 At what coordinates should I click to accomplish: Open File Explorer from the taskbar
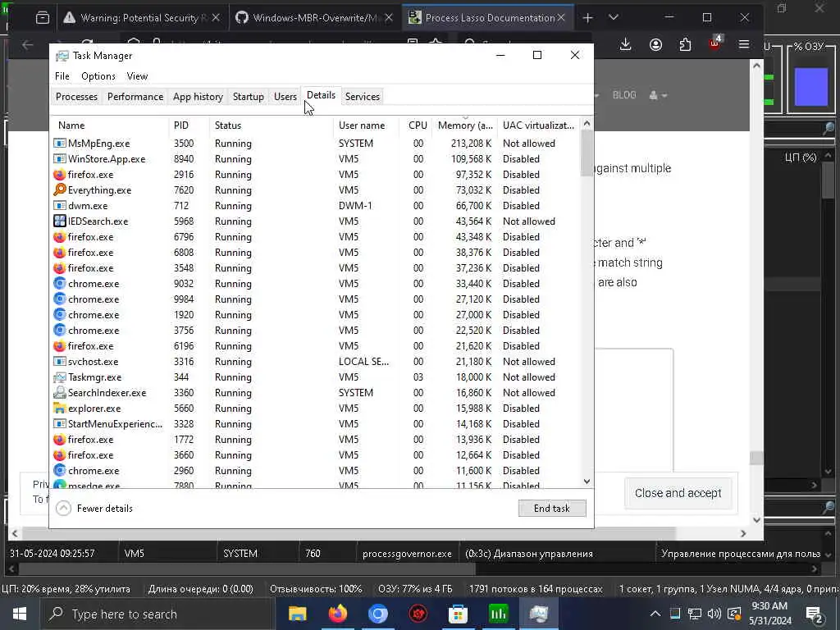297,614
